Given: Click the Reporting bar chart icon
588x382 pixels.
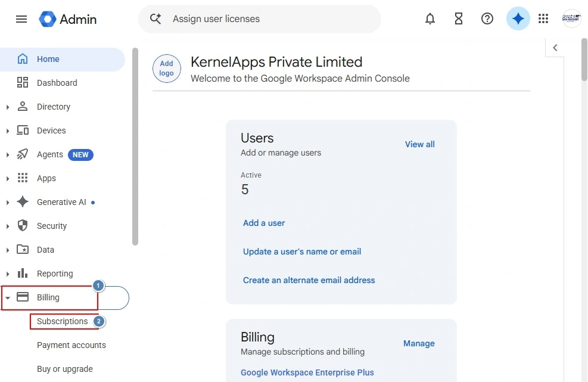Looking at the screenshot, I should (23, 273).
